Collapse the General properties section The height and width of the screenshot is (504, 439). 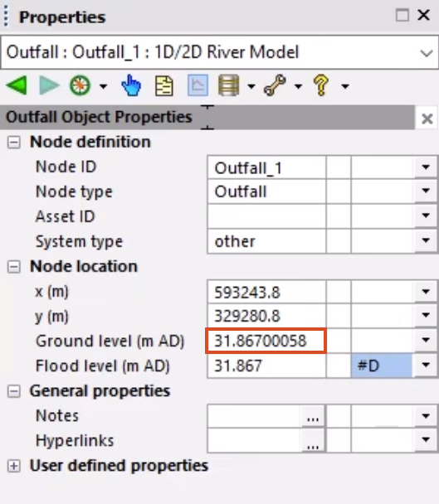coord(13,391)
